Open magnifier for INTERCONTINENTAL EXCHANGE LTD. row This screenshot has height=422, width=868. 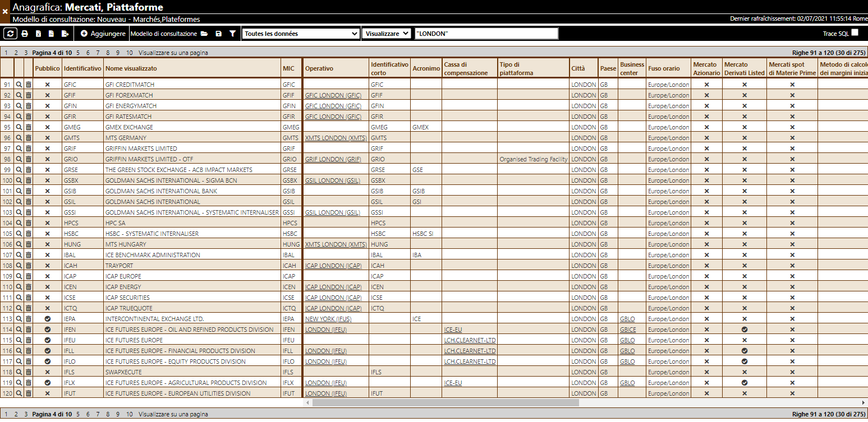[x=19, y=319]
